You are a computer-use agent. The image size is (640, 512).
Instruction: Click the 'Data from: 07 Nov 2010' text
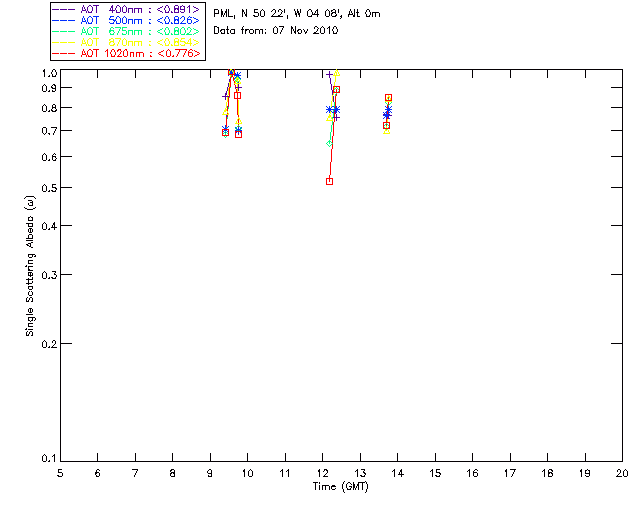coord(276,31)
